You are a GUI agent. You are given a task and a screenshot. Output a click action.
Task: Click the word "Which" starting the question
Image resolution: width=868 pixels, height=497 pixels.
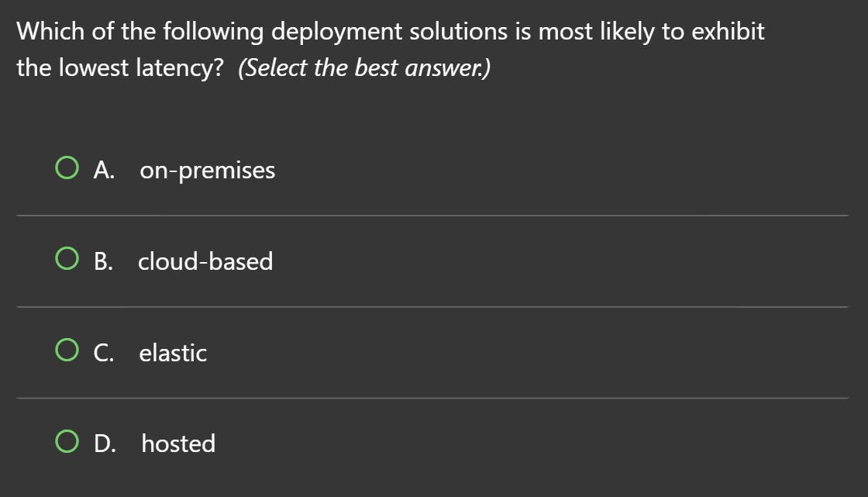(x=50, y=32)
